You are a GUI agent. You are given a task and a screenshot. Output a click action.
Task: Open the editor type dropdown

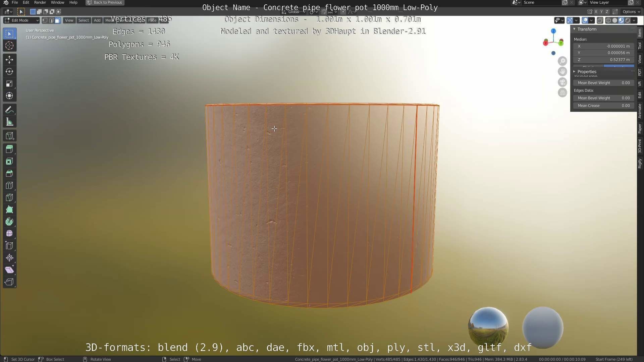click(x=8, y=12)
